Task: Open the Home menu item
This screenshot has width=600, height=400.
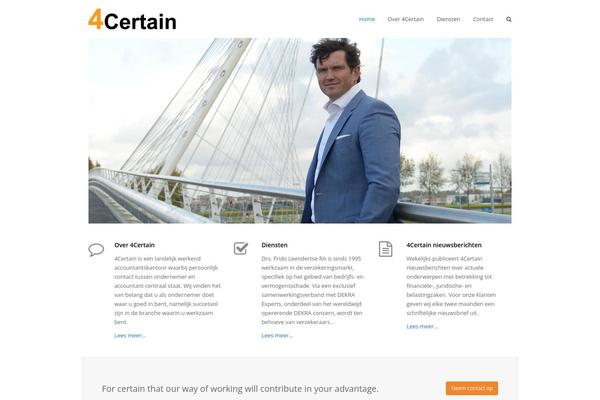Action: pyautogui.click(x=367, y=19)
